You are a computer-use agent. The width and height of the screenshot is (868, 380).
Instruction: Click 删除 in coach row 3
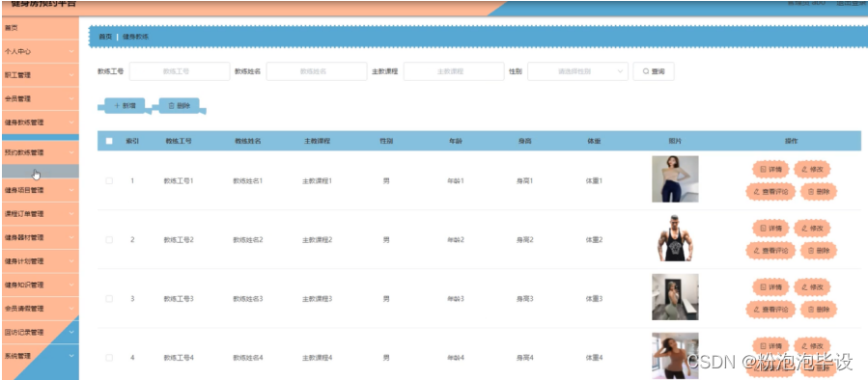818,310
